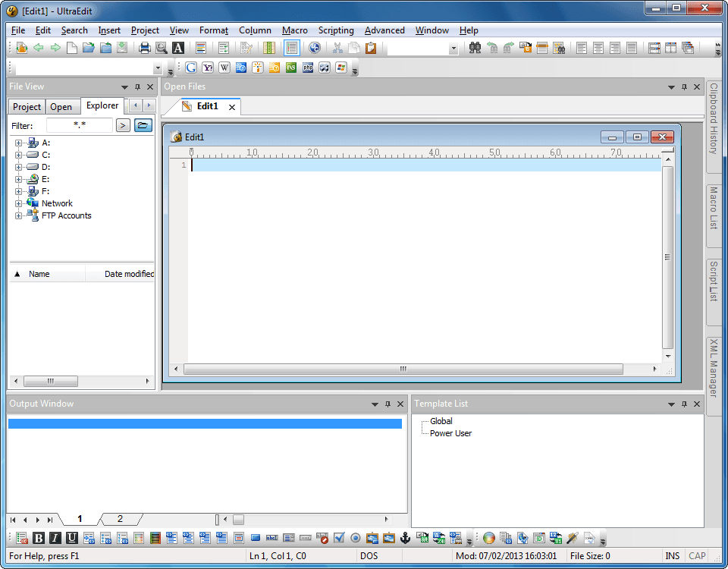Screen dimensions: 728x569
Task: Select Output Window tab 2
Action: click(121, 519)
